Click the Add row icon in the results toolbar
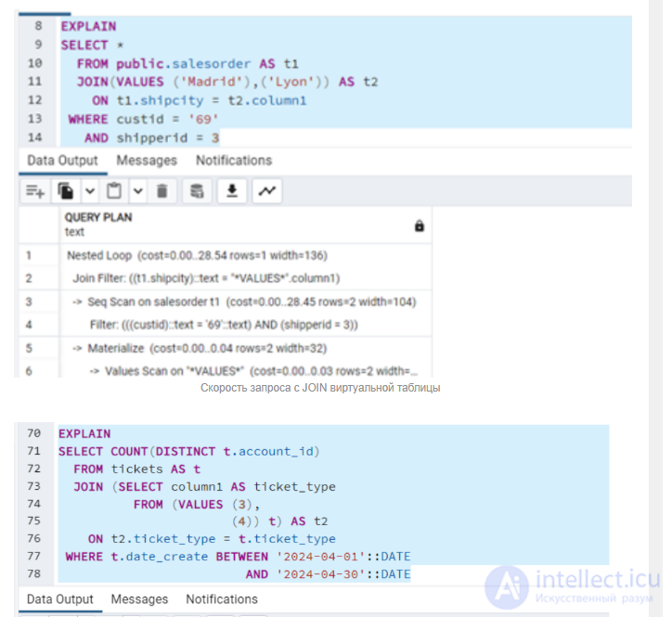The image size is (672, 617). [35, 191]
